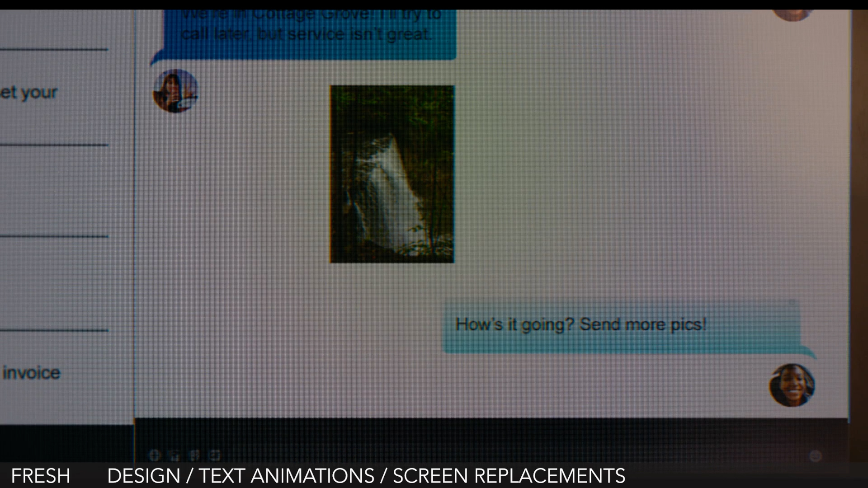Click the smiling avatar below the sent message

point(792,385)
